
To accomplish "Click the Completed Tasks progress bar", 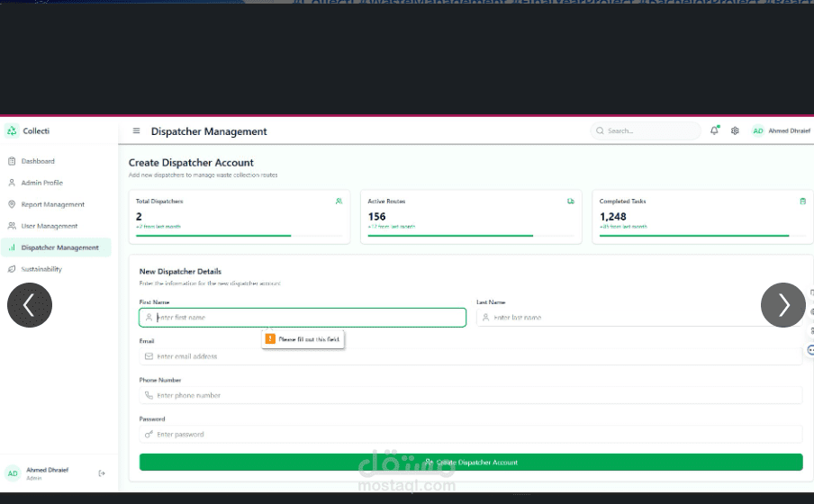I will coord(703,236).
